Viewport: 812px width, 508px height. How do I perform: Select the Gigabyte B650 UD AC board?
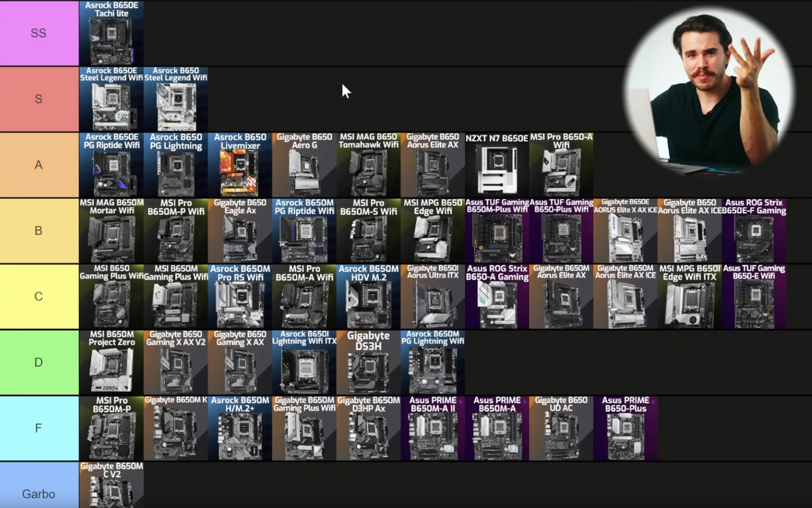coord(561,428)
